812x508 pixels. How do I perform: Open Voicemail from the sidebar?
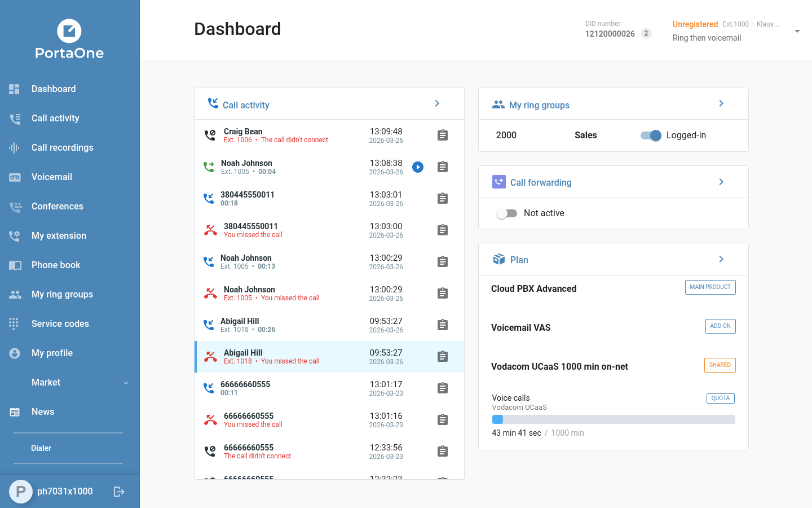[x=51, y=177]
